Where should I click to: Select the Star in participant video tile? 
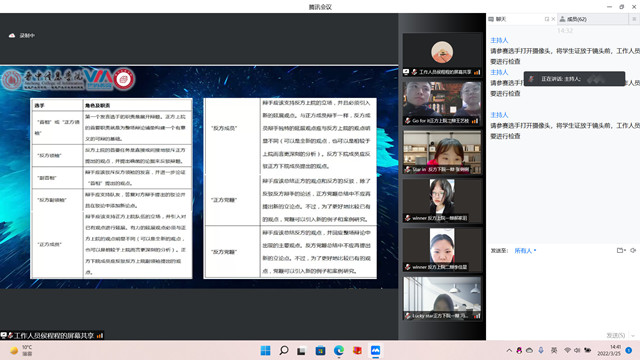pyautogui.click(x=442, y=152)
